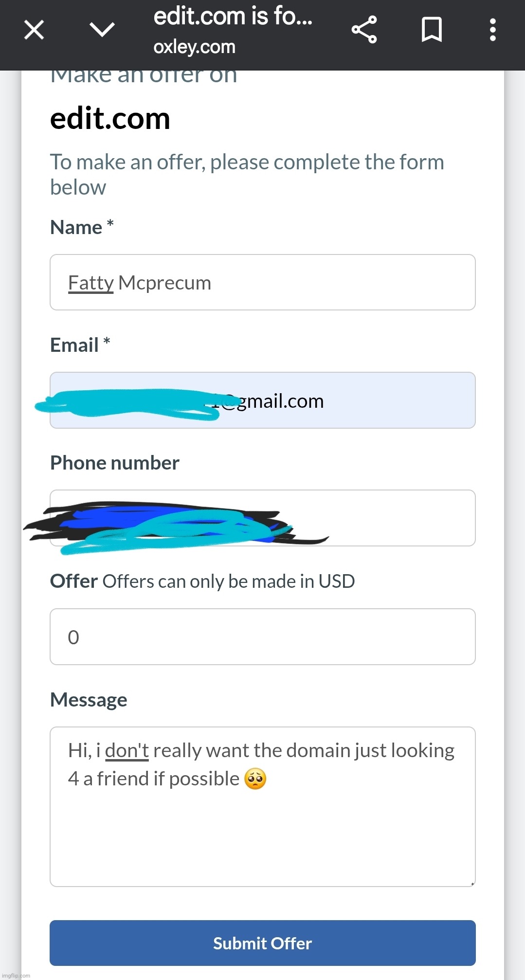
Task: Focus the Message text area
Action: [x=263, y=807]
